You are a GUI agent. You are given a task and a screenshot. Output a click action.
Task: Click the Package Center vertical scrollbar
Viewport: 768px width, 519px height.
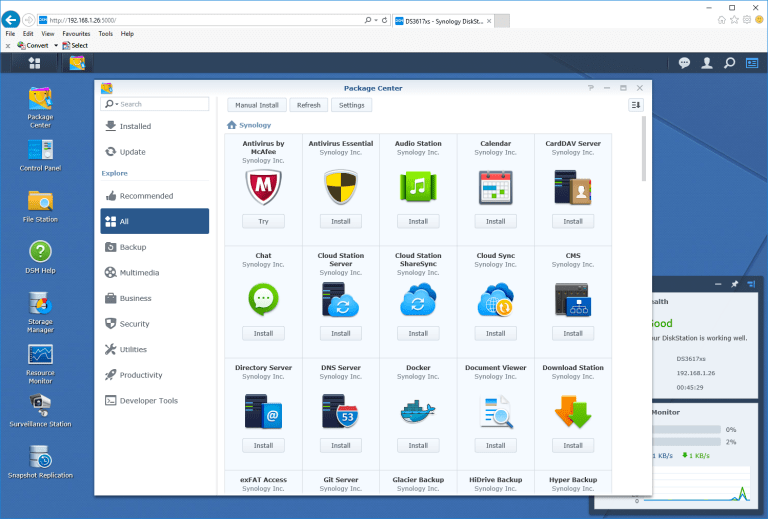point(644,150)
